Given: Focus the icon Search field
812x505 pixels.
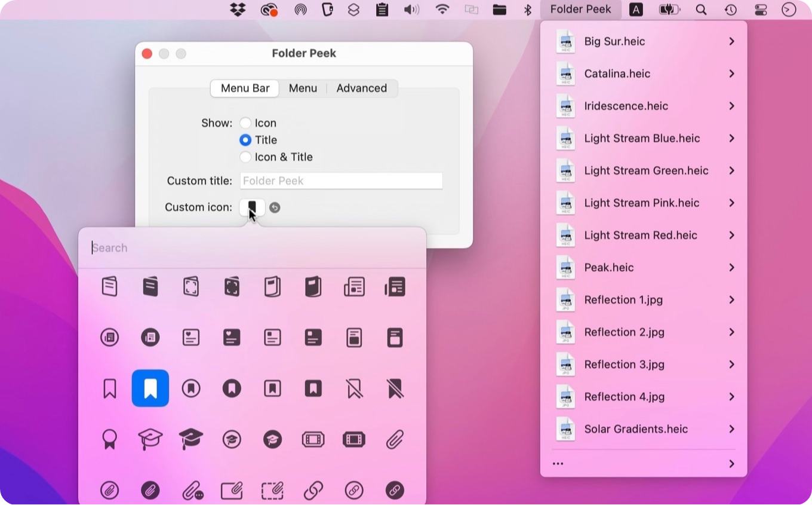Looking at the screenshot, I should tap(252, 248).
